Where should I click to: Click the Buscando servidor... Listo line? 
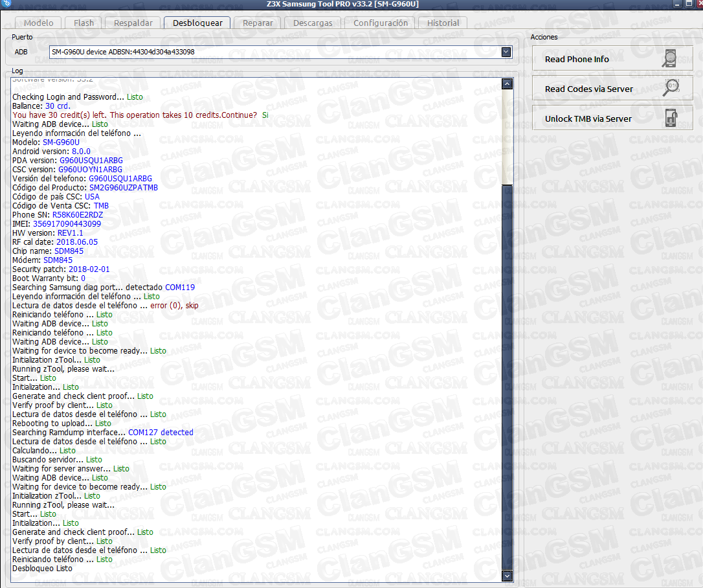click(x=57, y=459)
